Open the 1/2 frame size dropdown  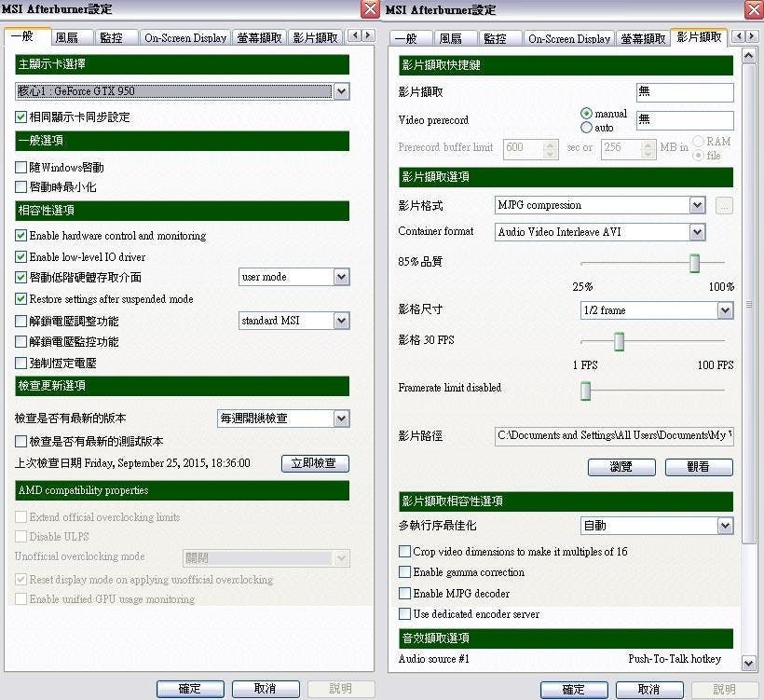coord(657,310)
